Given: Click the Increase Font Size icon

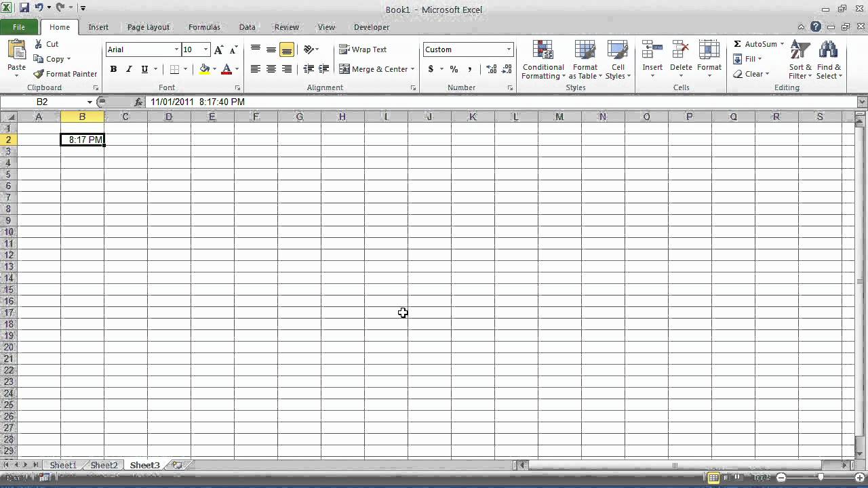Looking at the screenshot, I should (x=218, y=49).
